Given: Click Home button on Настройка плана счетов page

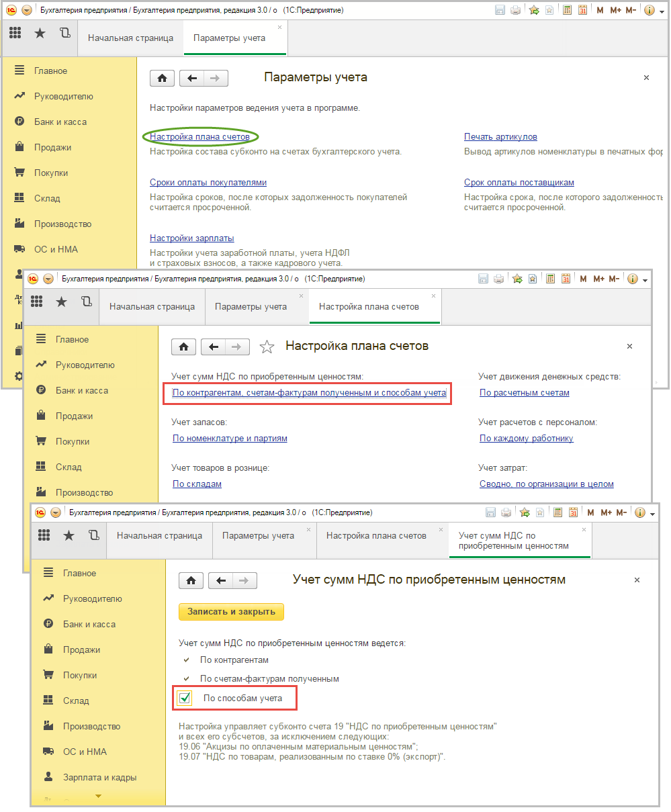Looking at the screenshot, I should click(x=184, y=347).
